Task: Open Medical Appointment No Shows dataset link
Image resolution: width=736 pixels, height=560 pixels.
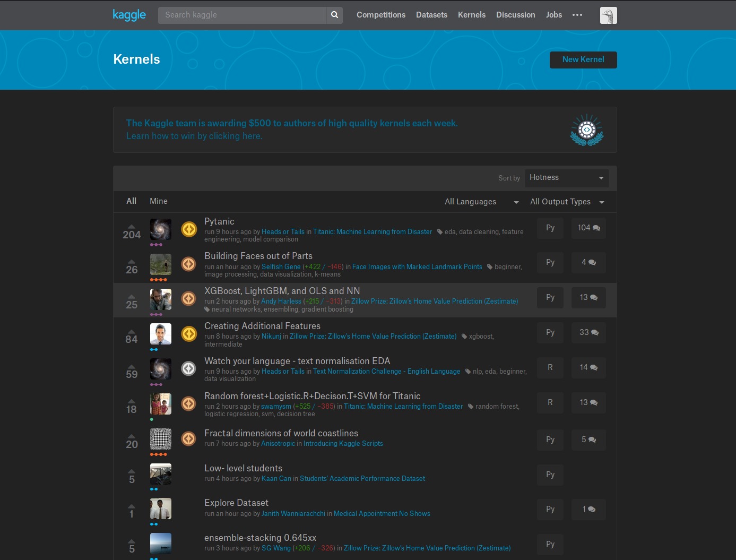Action: (382, 514)
